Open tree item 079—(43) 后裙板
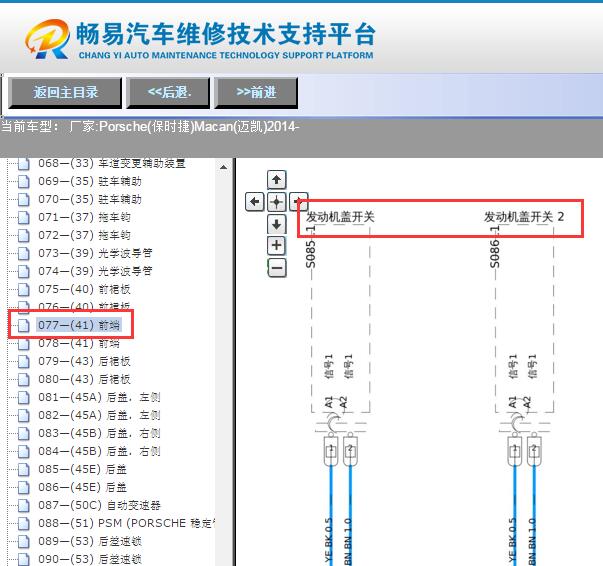Screen dimensions: 603x566 coord(84,361)
